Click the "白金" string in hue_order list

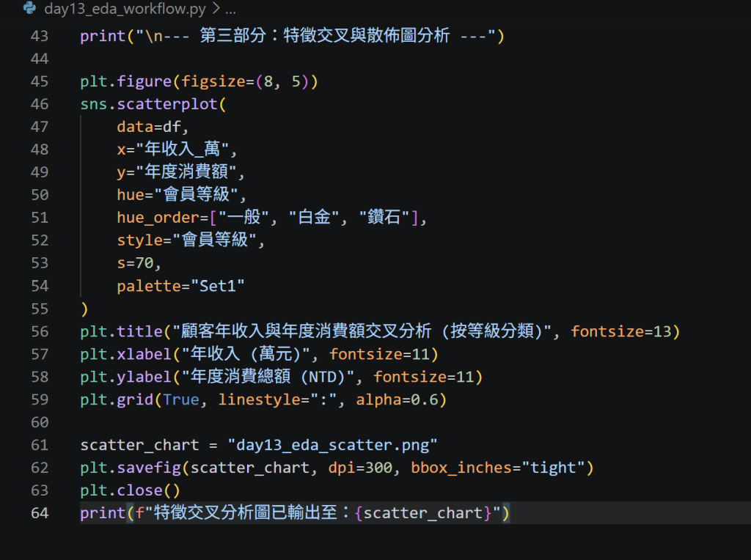[314, 217]
